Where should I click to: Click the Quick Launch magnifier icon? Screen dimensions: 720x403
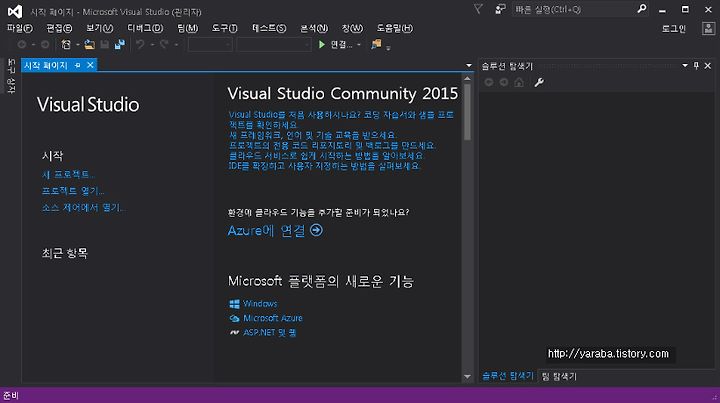click(641, 9)
